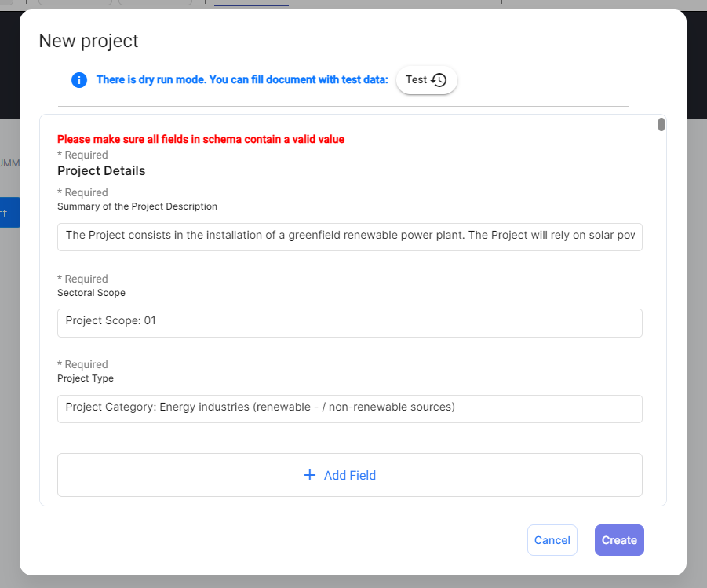Click the Project Details section heading

pos(101,170)
